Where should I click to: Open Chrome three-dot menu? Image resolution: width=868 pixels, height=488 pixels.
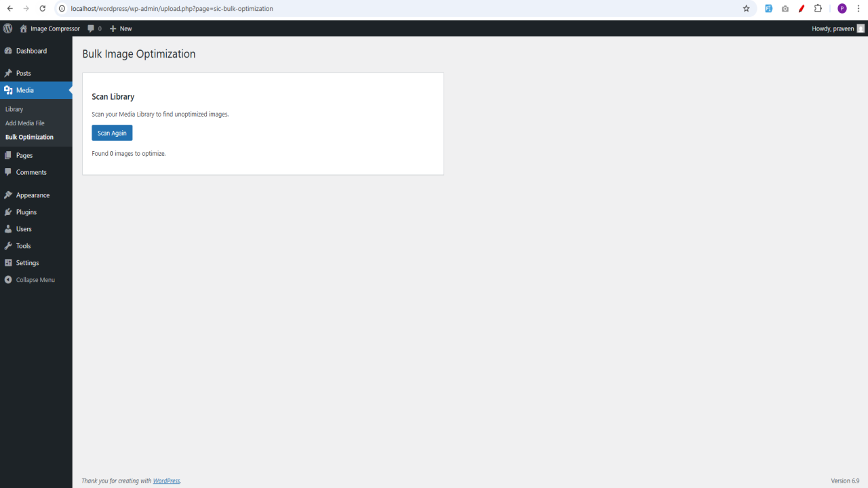[x=859, y=9]
